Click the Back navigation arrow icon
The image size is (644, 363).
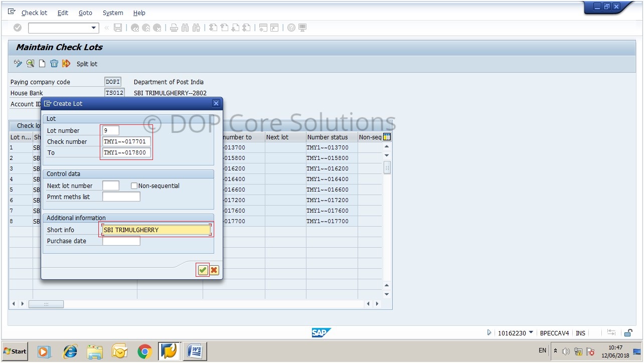[x=134, y=28]
